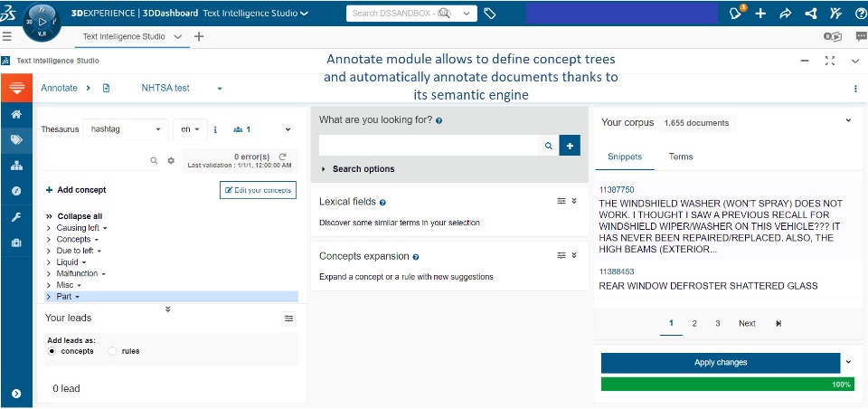Viewport: 868px width, 409px height.
Task: Click 'Next' in snippets pagination
Action: [x=747, y=324]
